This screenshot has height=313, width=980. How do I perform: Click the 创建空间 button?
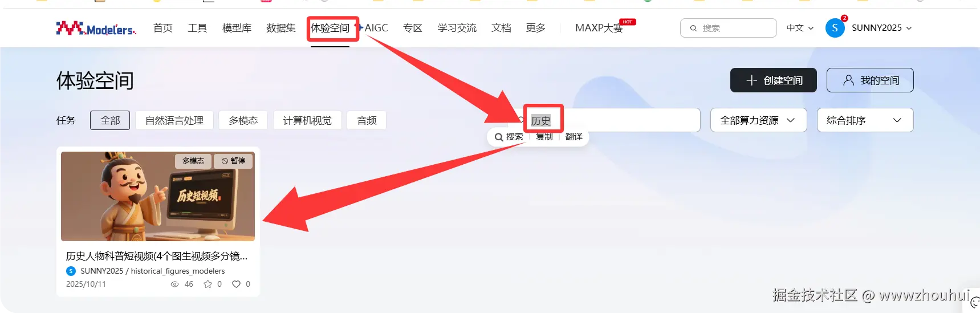[x=774, y=80]
